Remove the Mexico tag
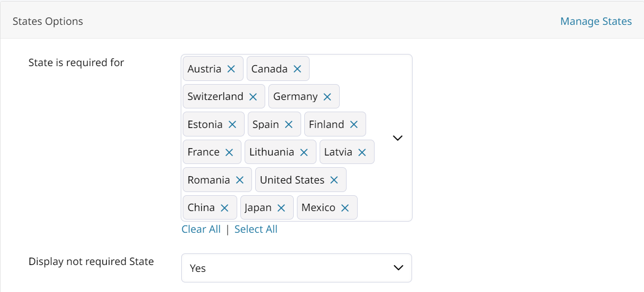 coord(345,208)
